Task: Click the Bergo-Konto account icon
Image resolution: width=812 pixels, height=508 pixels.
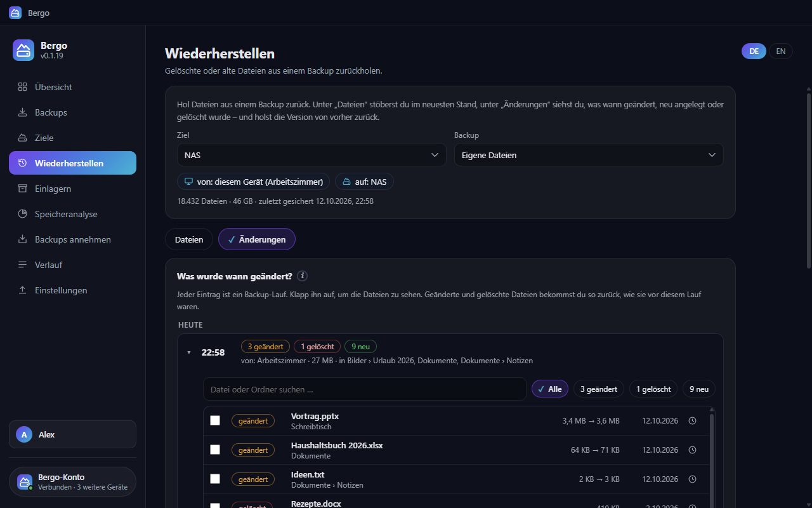Action: click(25, 482)
